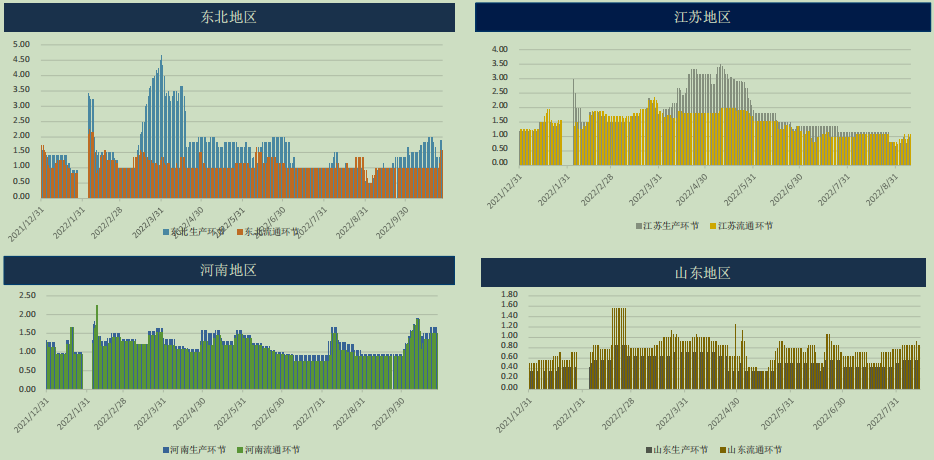This screenshot has height=460, width=934.
Task: Click the 2.50 y-axis label in 河南 chart
Action: click(27, 295)
